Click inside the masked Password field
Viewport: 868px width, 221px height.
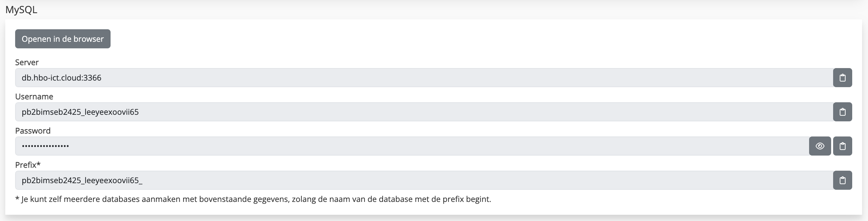412,146
